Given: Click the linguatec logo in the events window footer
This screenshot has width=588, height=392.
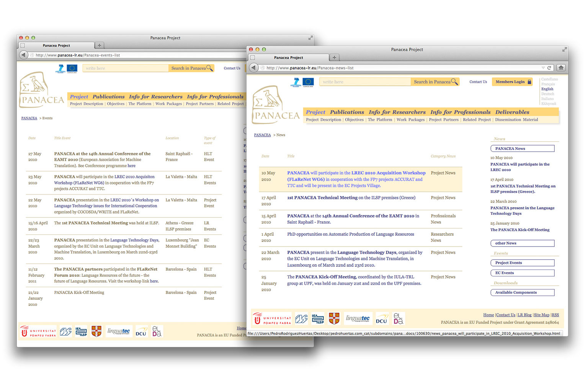Looking at the screenshot, I should [x=119, y=331].
